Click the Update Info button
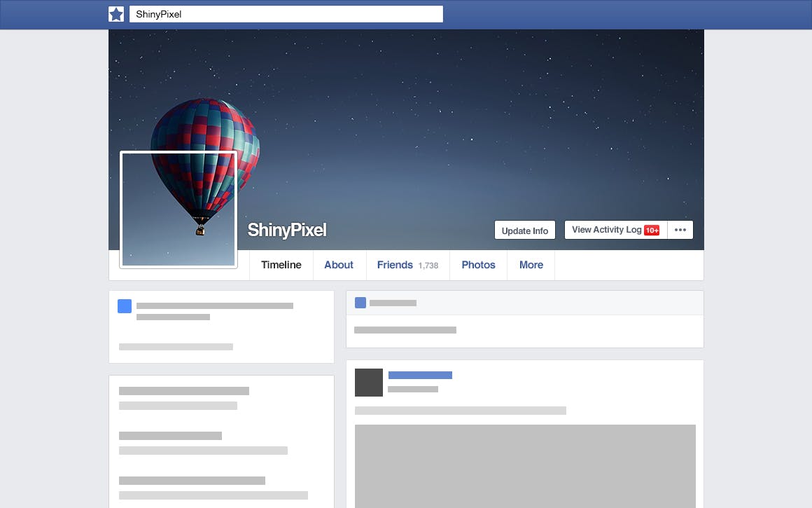Viewport: 812px width, 508px height. click(x=524, y=230)
